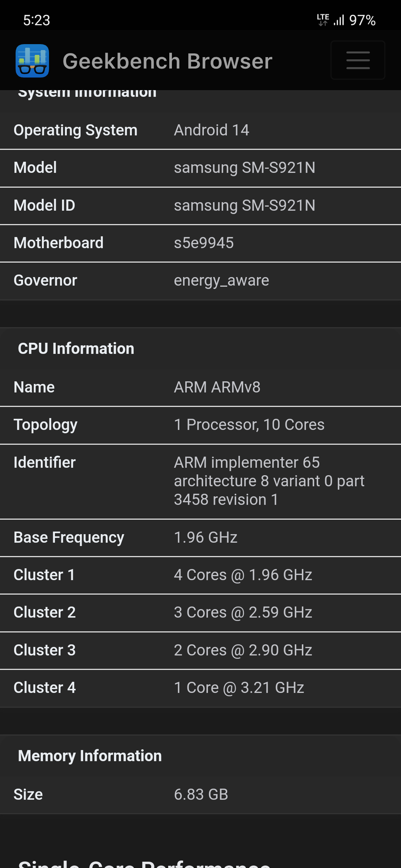Open the hamburger navigation menu
This screenshot has height=868, width=401.
pos(358,60)
